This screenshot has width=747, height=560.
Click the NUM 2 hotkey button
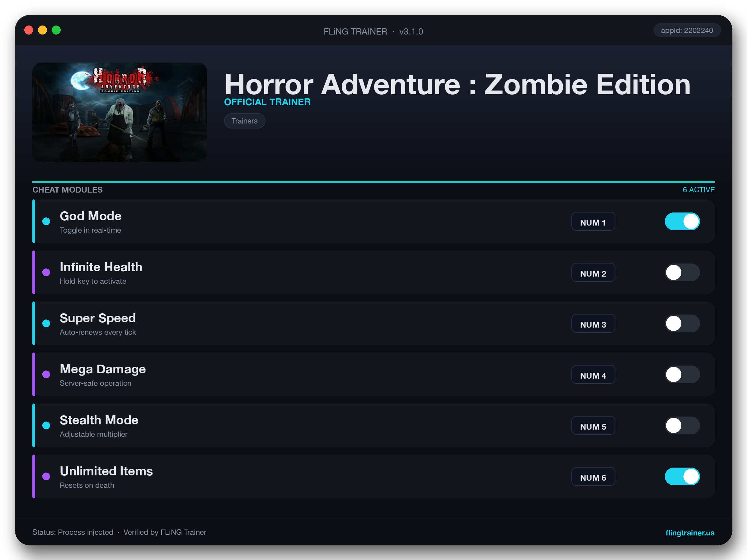[593, 273]
